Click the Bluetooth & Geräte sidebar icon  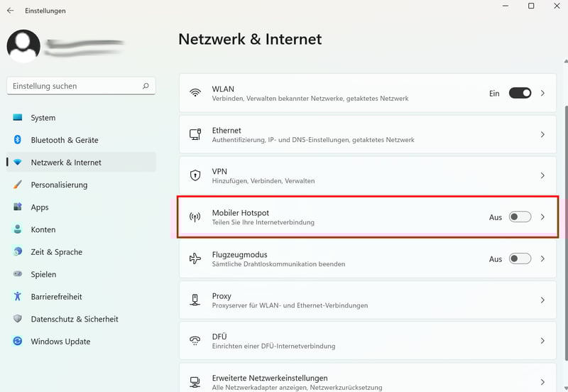18,140
